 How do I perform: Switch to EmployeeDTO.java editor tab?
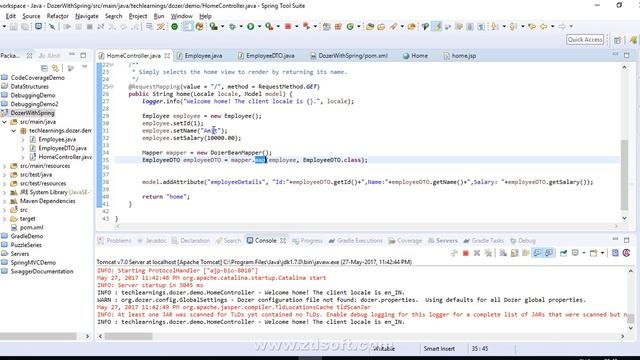267,56
